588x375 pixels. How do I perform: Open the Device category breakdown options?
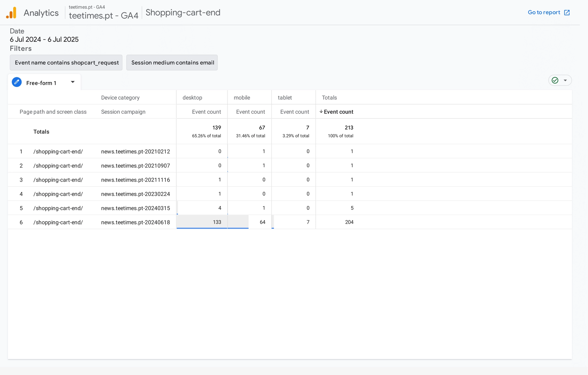point(120,97)
